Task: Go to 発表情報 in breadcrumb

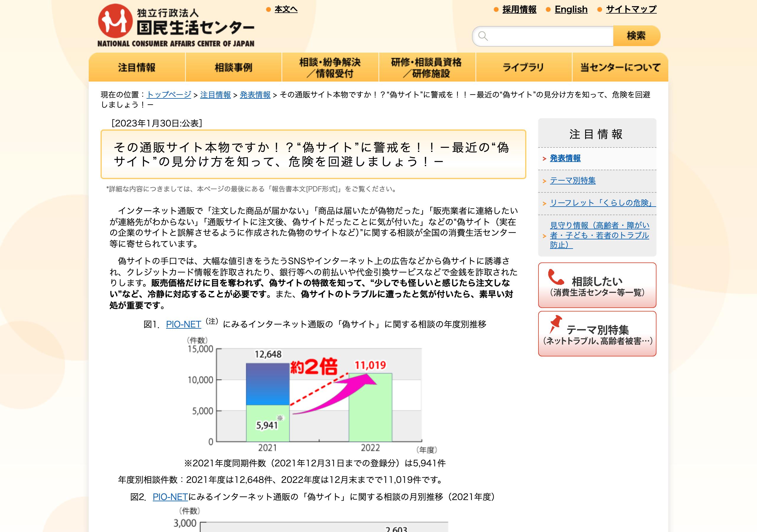Action: click(x=255, y=95)
